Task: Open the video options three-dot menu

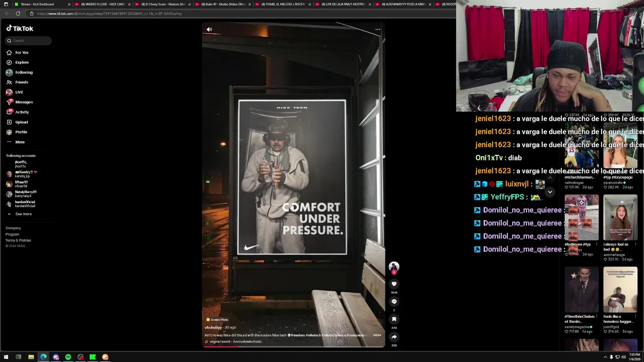Action: (377, 30)
